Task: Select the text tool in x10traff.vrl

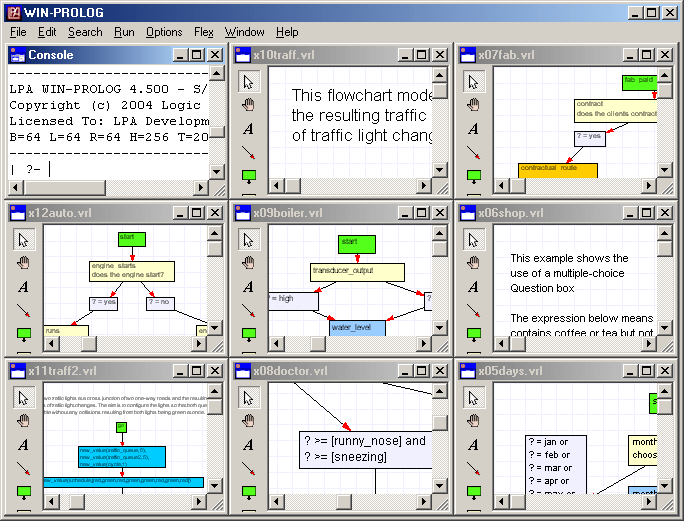Action: (249, 129)
